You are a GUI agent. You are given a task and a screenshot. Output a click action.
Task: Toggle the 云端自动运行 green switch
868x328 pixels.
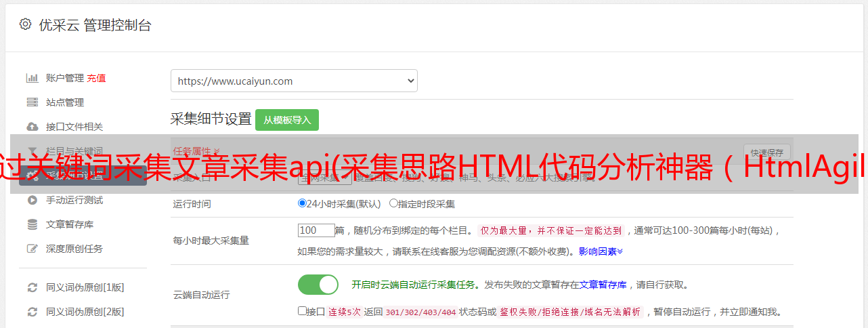click(318, 285)
